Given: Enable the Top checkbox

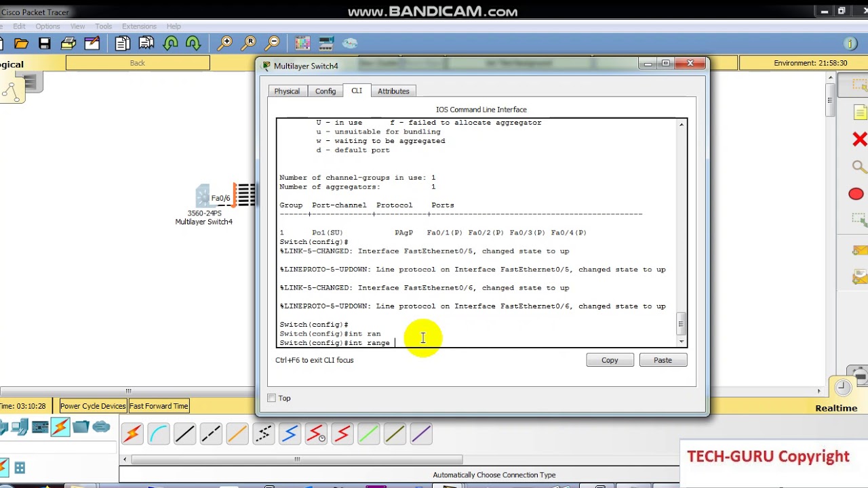Looking at the screenshot, I should click(x=271, y=398).
